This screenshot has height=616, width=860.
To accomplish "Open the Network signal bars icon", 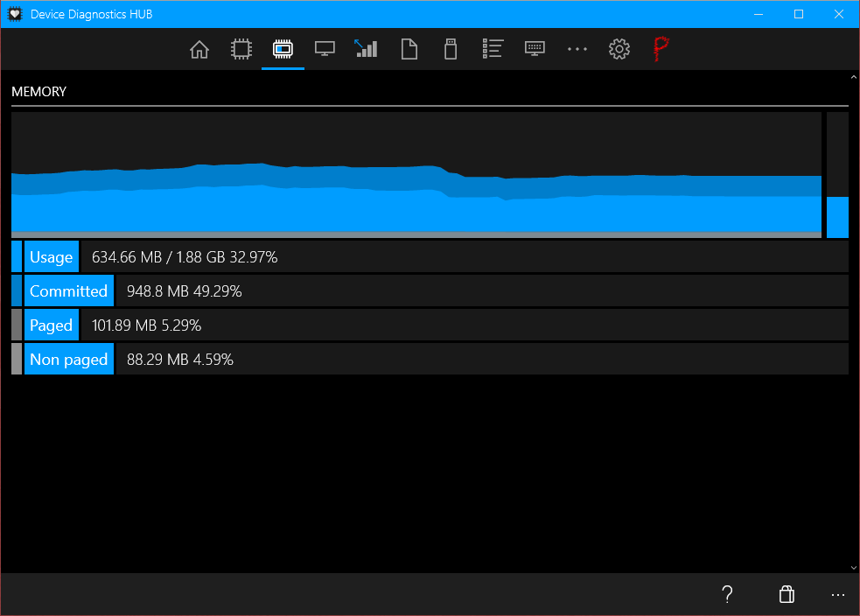I will coord(367,49).
